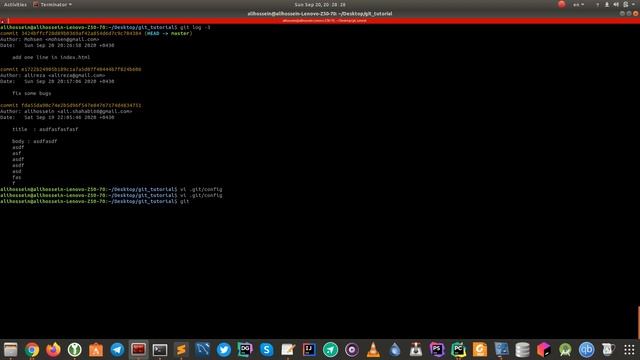The height and width of the screenshot is (360, 640).
Task: Open the Files manager from the dock
Action: pos(11,350)
